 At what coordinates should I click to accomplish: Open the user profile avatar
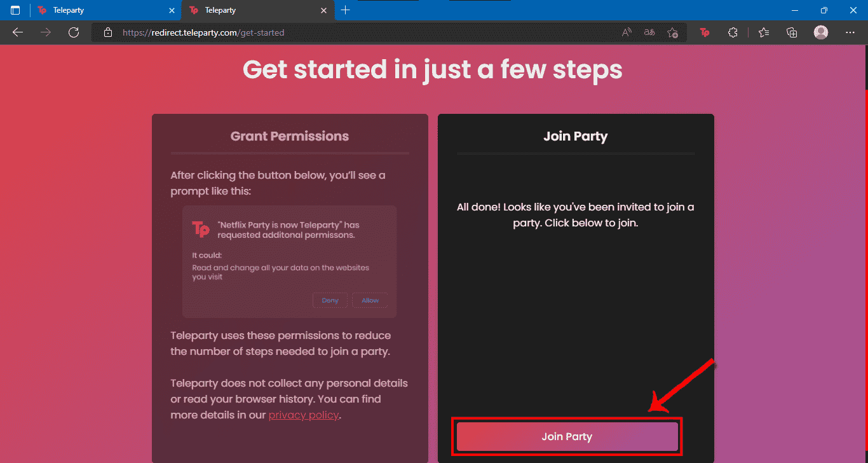pos(821,32)
